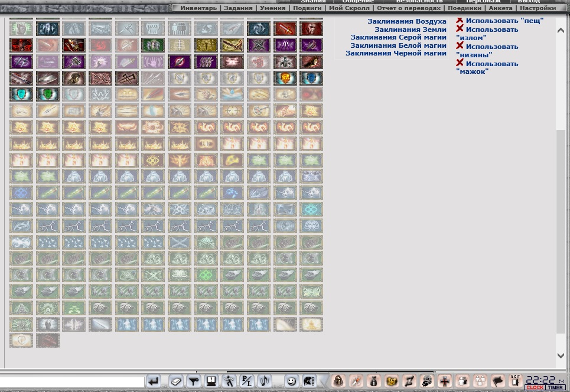Toggle Использовать "излом" option
This screenshot has width=570, height=392.
click(x=487, y=34)
